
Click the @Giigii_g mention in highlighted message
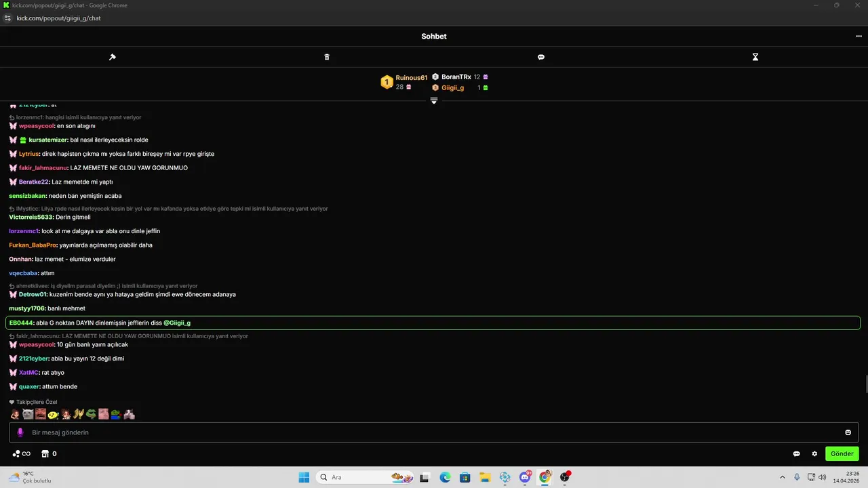tap(177, 323)
